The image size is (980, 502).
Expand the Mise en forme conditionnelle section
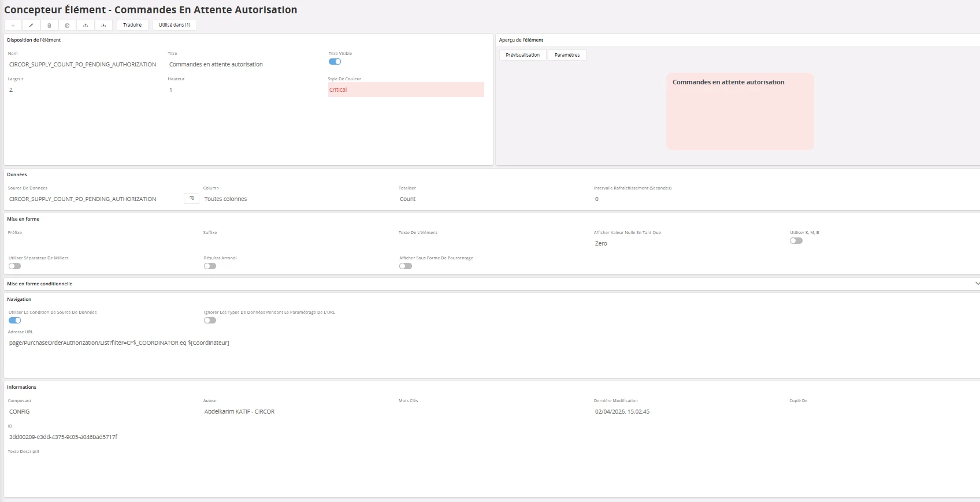tap(977, 284)
